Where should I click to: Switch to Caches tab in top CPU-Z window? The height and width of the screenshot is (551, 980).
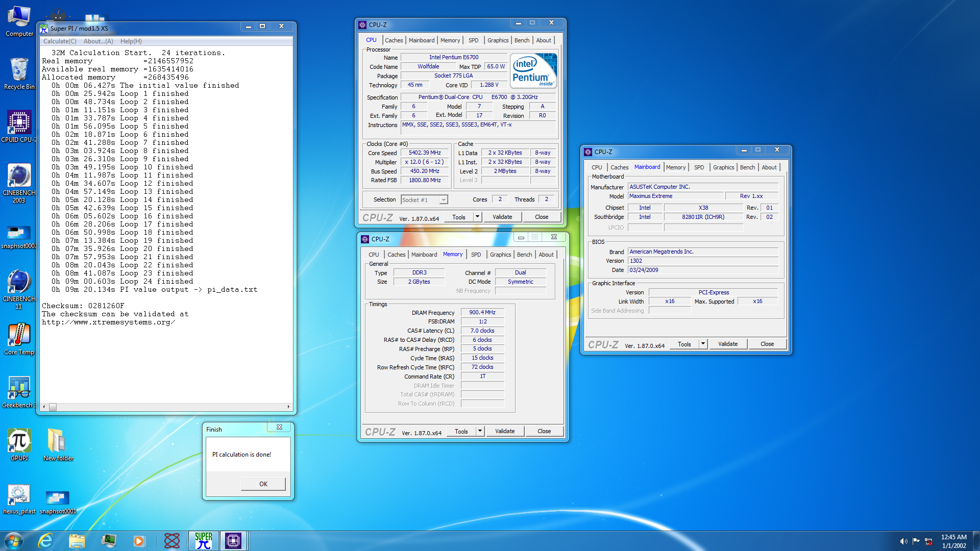point(394,40)
